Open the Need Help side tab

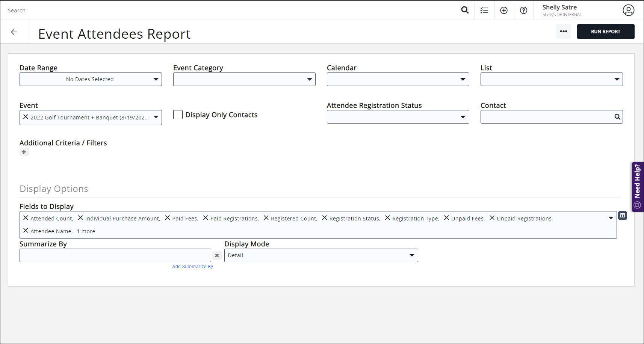[637, 187]
